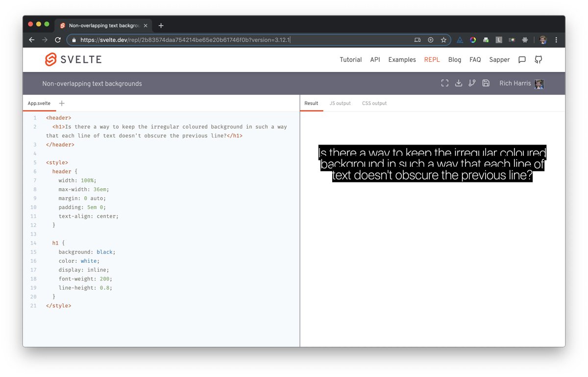Click code line 'text-align: center;'
588x377 pixels.
tap(88, 216)
